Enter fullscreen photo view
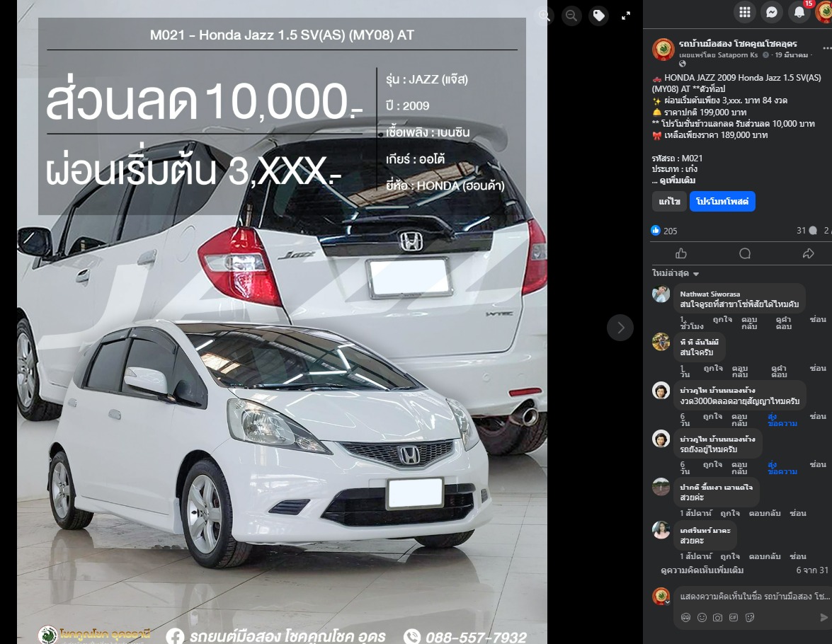 pos(626,16)
